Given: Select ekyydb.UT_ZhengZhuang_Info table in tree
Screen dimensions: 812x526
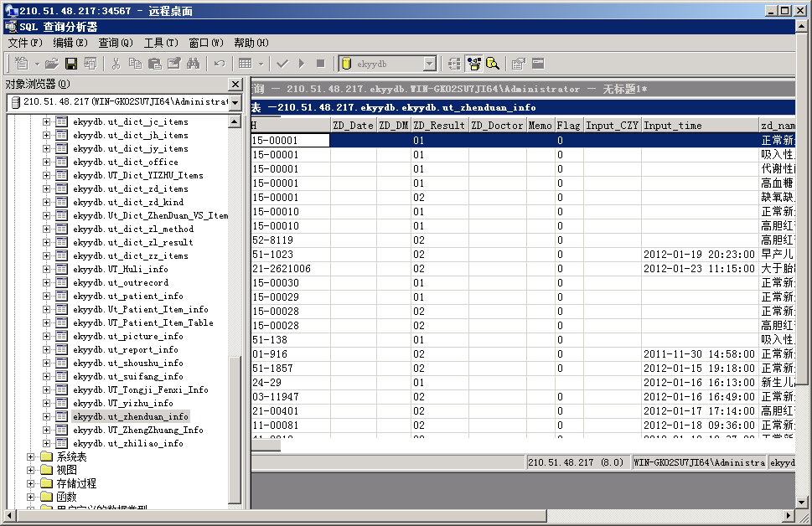Looking at the screenshot, I should [138, 431].
